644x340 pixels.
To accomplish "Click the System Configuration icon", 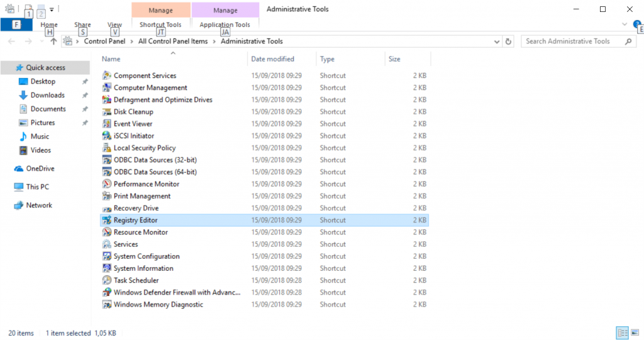I will point(107,256).
